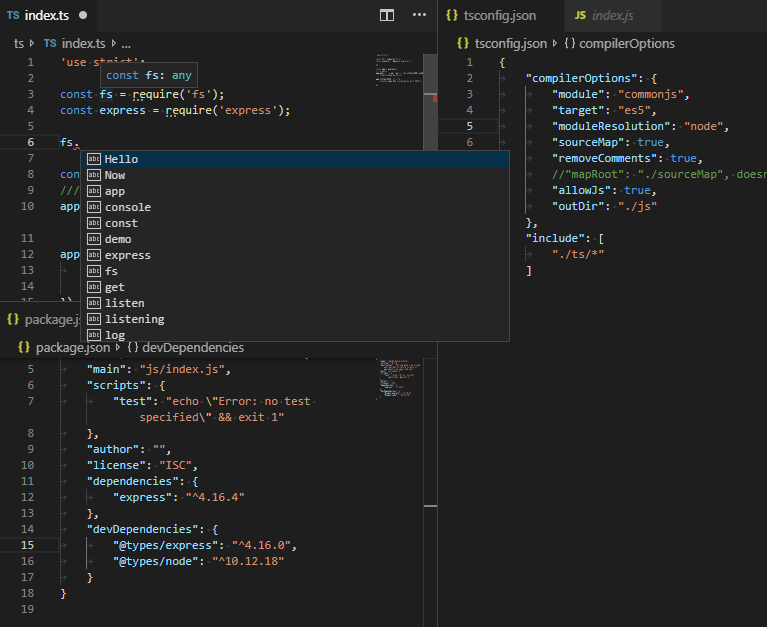Click the devDependencies breadcrumb
This screenshot has height=627, width=767.
185,348
